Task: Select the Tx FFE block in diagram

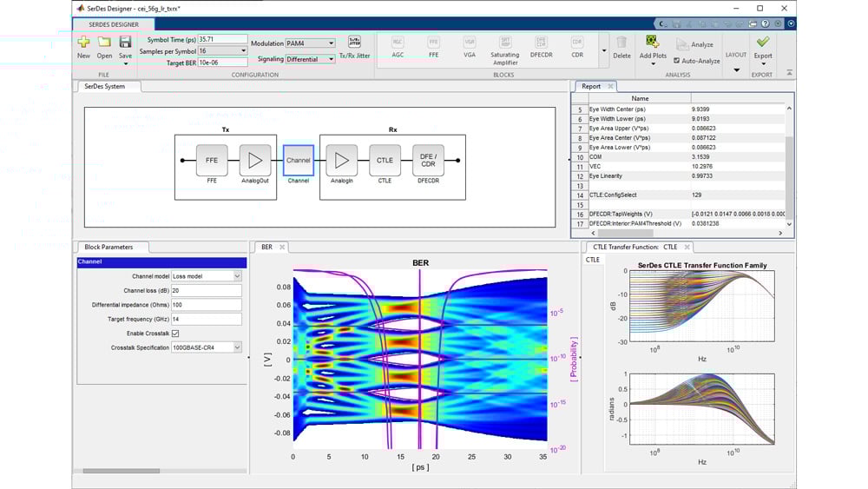Action: coord(212,160)
